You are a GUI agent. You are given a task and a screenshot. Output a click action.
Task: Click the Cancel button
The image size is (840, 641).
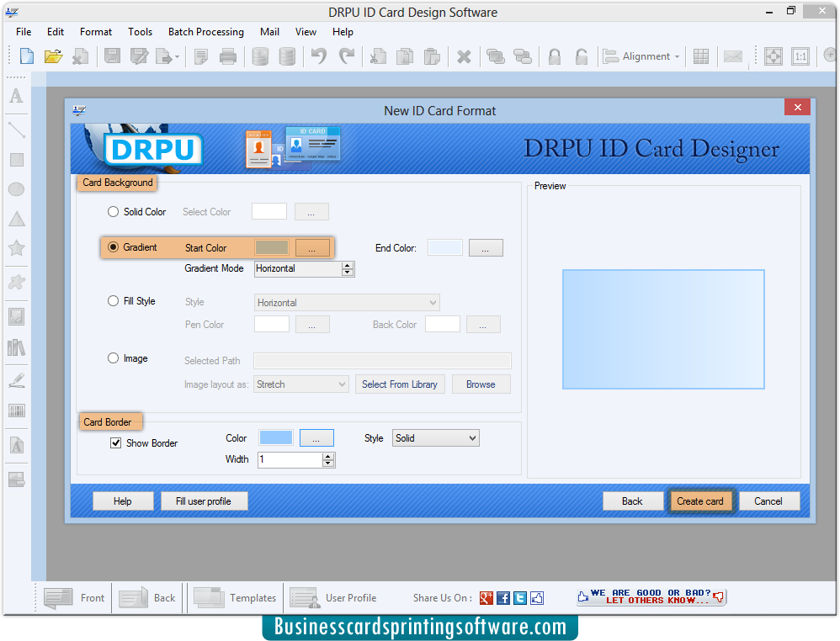click(768, 501)
